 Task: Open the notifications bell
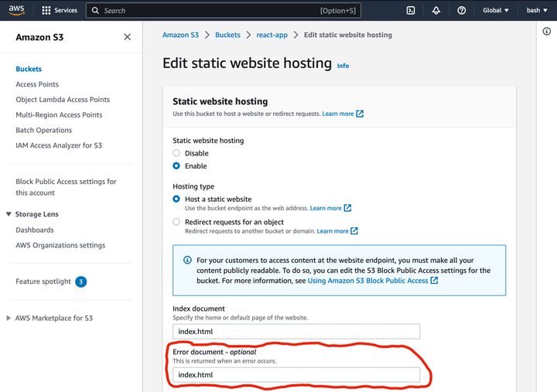pos(436,10)
